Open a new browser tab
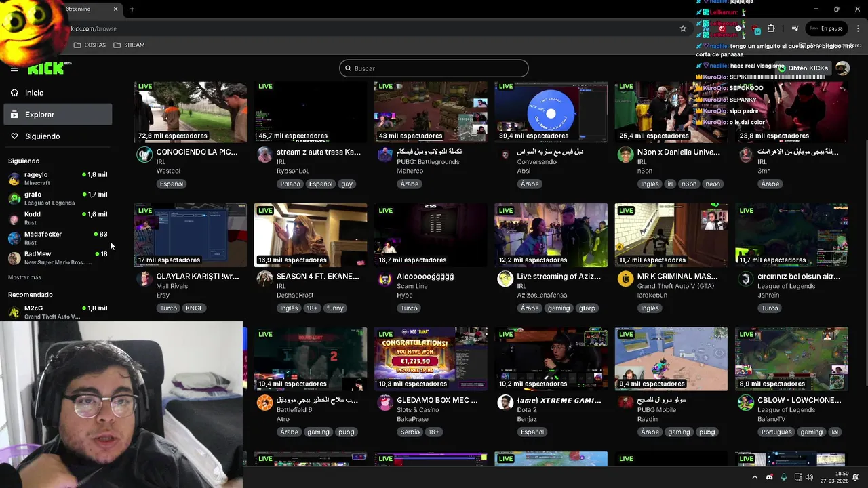This screenshot has width=868, height=488. coord(132,9)
